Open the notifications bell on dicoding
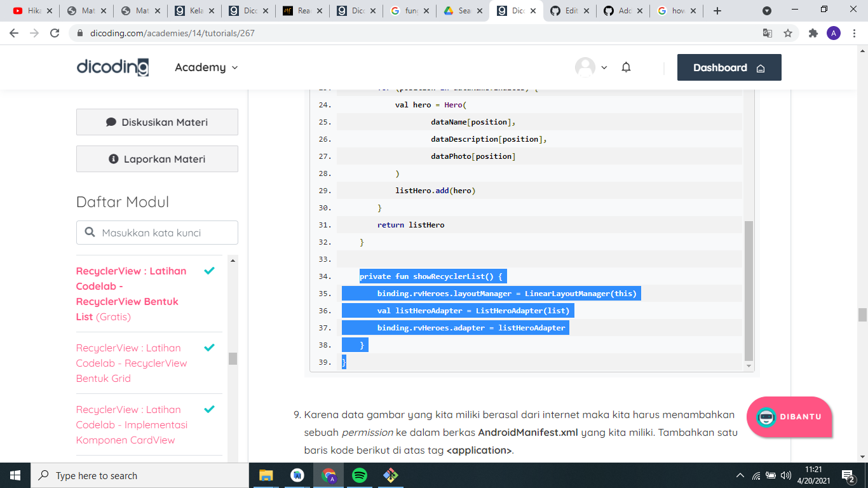Viewport: 868px width, 488px height. 626,67
